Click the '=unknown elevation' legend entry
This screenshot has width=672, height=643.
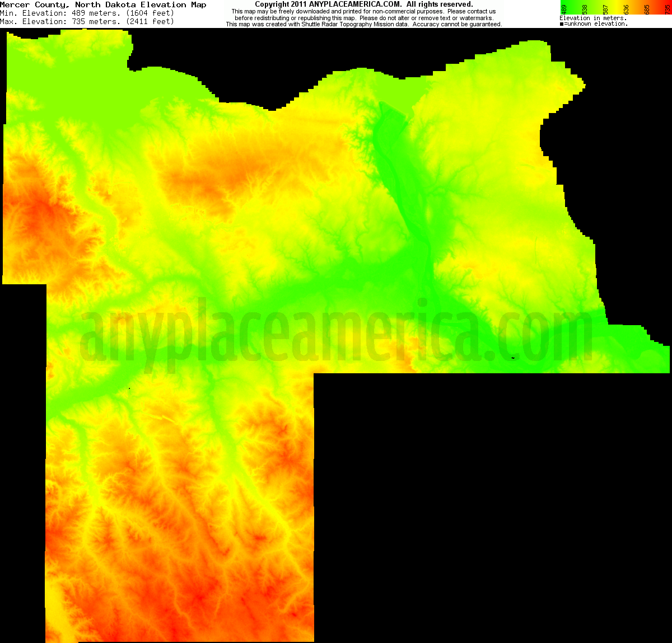coord(594,23)
